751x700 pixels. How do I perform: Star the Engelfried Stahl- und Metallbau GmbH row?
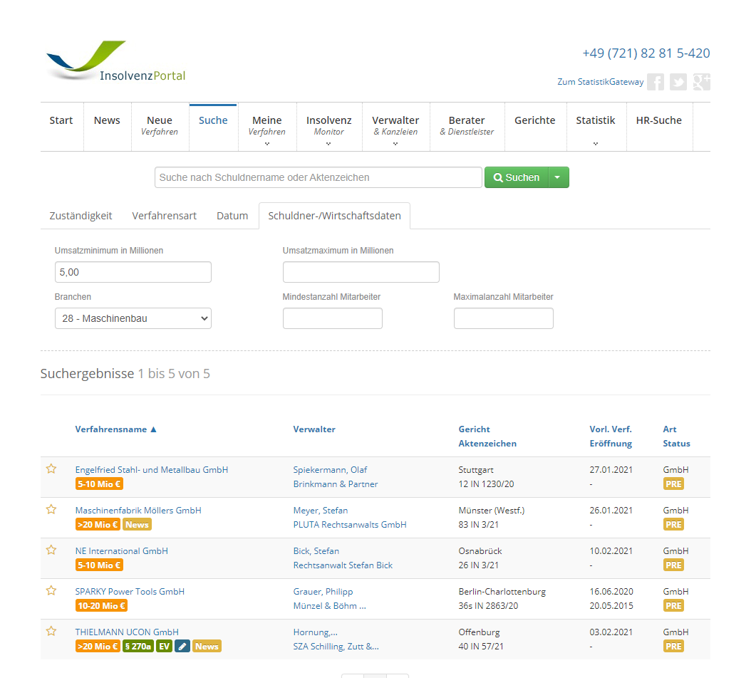point(51,469)
